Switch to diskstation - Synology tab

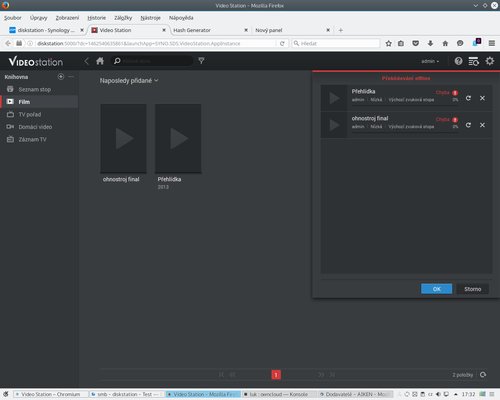(x=46, y=30)
